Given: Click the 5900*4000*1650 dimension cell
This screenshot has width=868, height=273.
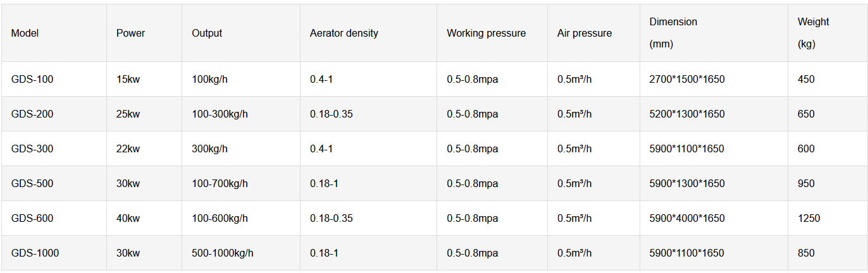Looking at the screenshot, I should (x=686, y=219).
